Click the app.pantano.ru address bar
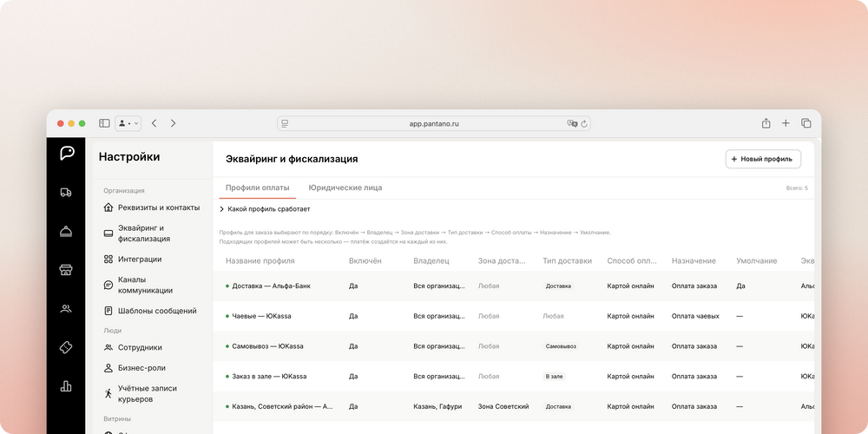This screenshot has width=868, height=434. pyautogui.click(x=434, y=123)
